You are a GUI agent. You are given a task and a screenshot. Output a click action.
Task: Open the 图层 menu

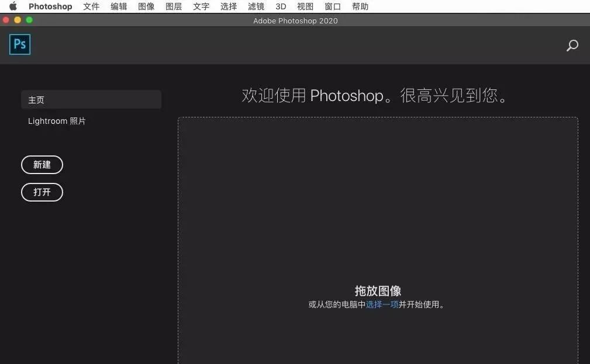[x=174, y=6]
